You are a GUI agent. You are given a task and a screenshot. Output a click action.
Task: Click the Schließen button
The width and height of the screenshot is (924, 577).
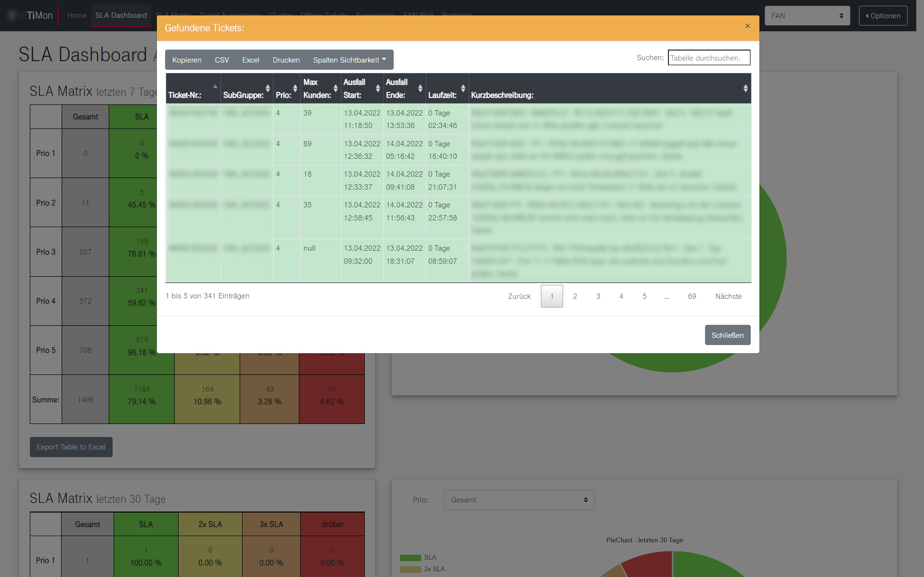(728, 335)
